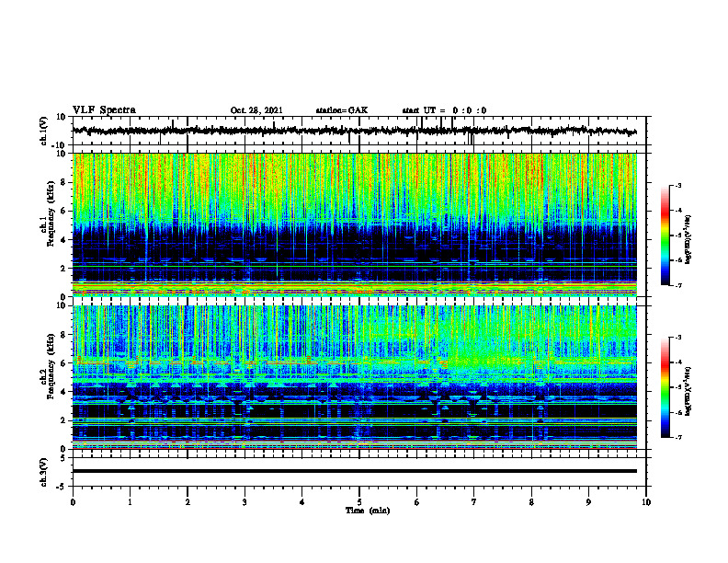Click the ch.2 frequency axis "2" tick label

click(x=63, y=420)
